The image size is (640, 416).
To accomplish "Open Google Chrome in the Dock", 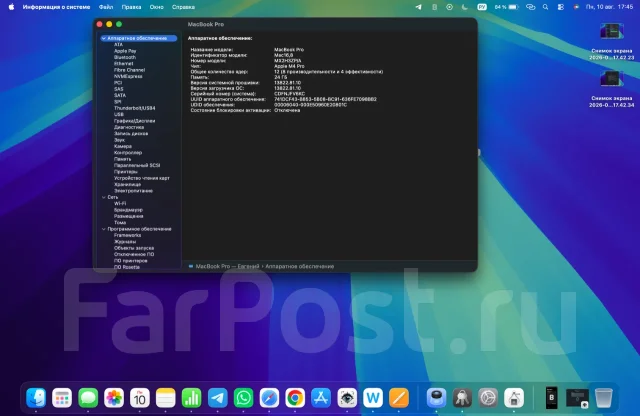I will 295,398.
